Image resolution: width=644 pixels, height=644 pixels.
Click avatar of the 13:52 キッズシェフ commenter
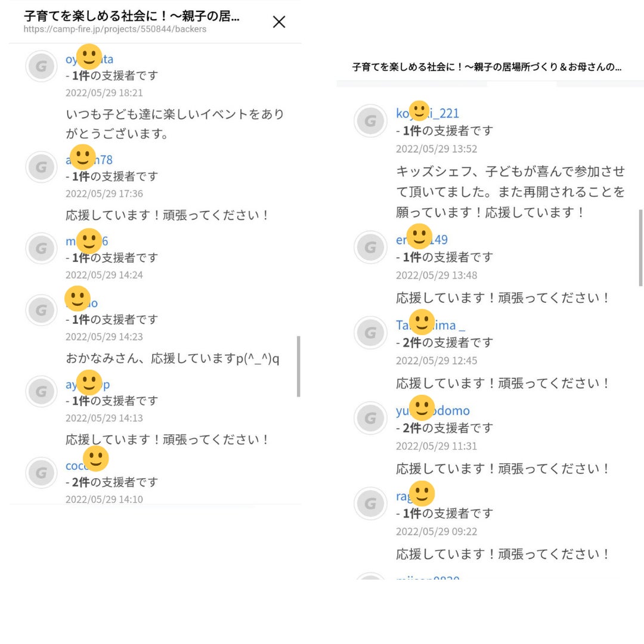click(x=370, y=121)
